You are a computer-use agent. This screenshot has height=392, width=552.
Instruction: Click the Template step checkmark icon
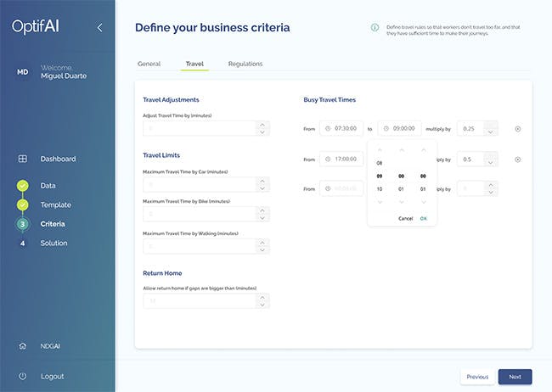(23, 204)
